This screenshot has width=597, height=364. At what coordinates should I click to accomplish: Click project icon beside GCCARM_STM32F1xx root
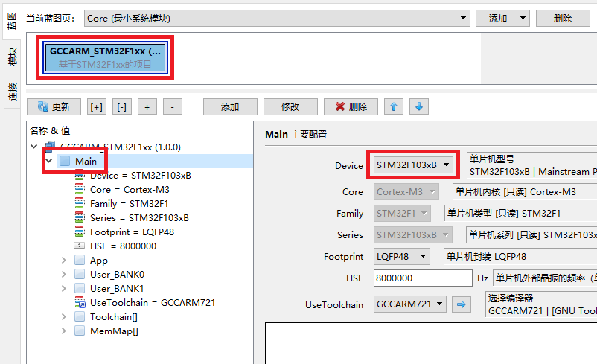pyautogui.click(x=49, y=146)
